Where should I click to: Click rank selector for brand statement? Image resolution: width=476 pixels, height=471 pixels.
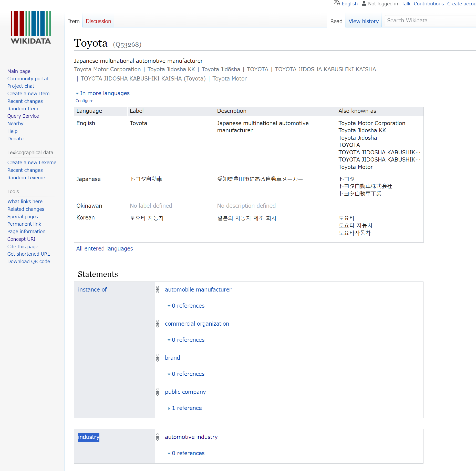click(158, 358)
